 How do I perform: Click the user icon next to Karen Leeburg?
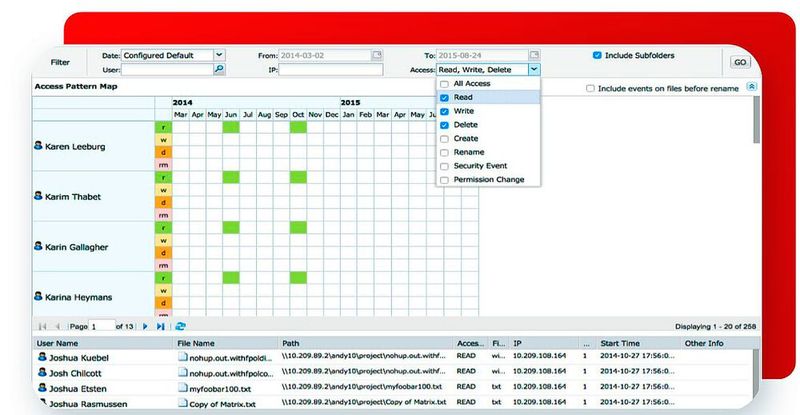39,146
